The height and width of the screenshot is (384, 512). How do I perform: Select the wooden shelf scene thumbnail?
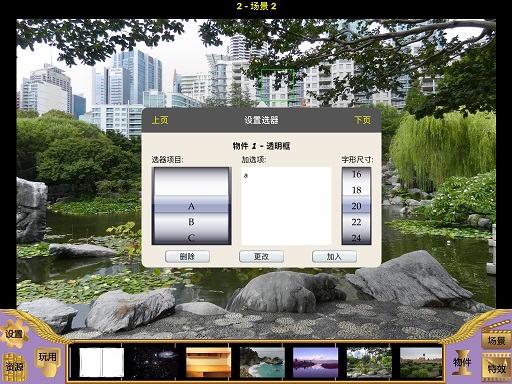[x=208, y=362]
